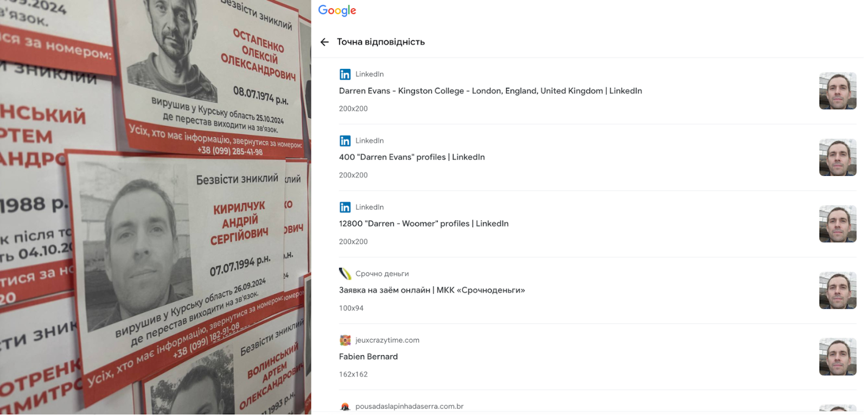Click thumbnail beside 400 Darren Evans profiles
The width and height of the screenshot is (868, 416).
[x=838, y=157]
